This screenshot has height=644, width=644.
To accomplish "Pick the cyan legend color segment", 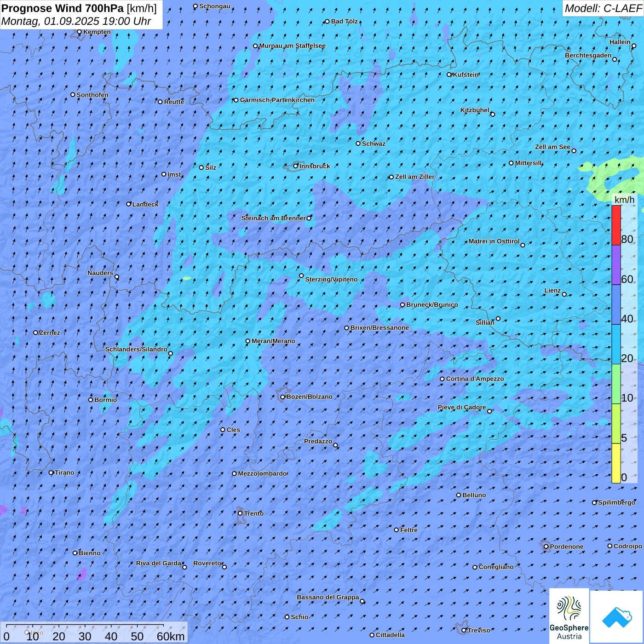I will click(616, 344).
